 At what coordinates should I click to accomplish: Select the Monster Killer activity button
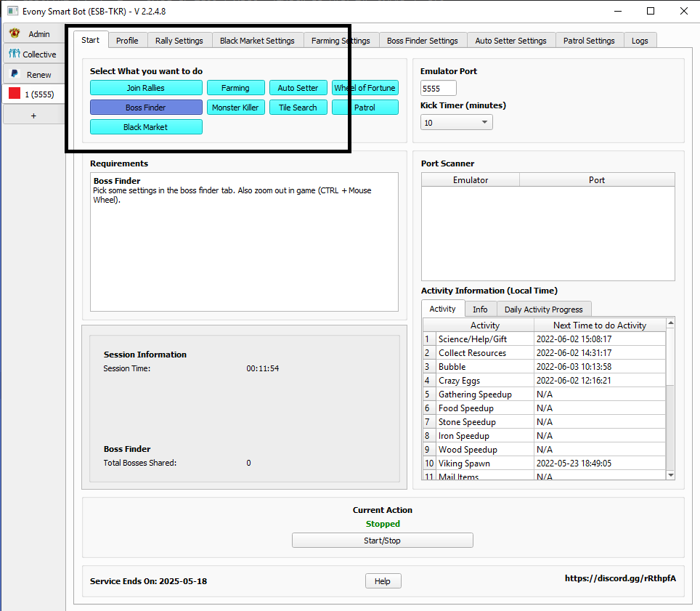235,108
